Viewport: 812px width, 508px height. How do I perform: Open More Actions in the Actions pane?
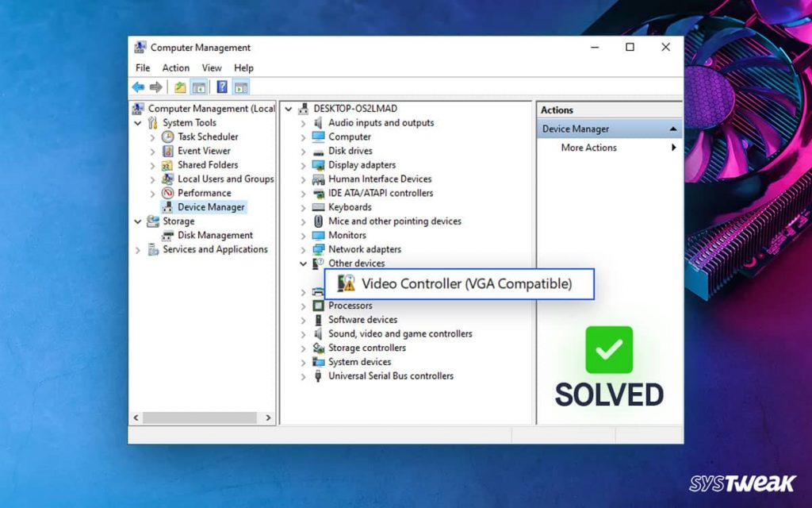pos(588,147)
